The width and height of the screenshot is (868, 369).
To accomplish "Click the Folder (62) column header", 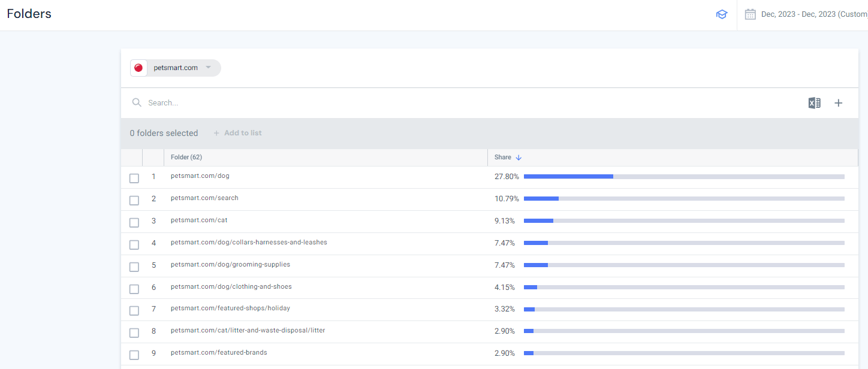I will (186, 158).
